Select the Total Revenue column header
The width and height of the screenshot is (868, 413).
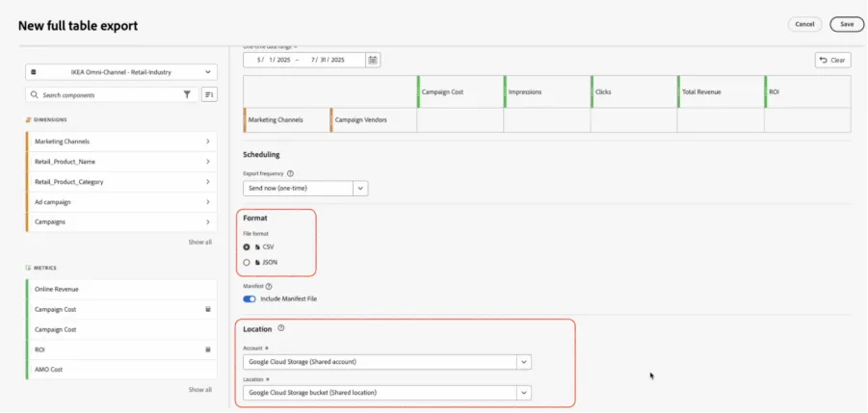click(721, 91)
